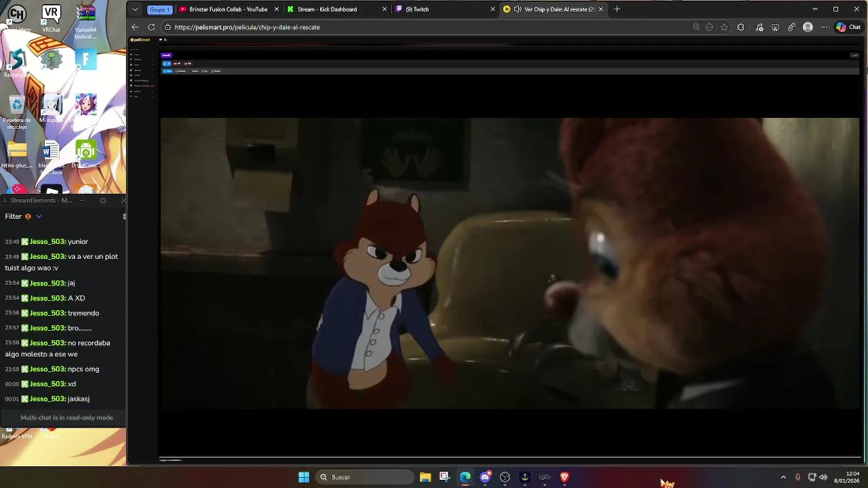
Task: Click the Filter label in chat window
Action: point(14,216)
